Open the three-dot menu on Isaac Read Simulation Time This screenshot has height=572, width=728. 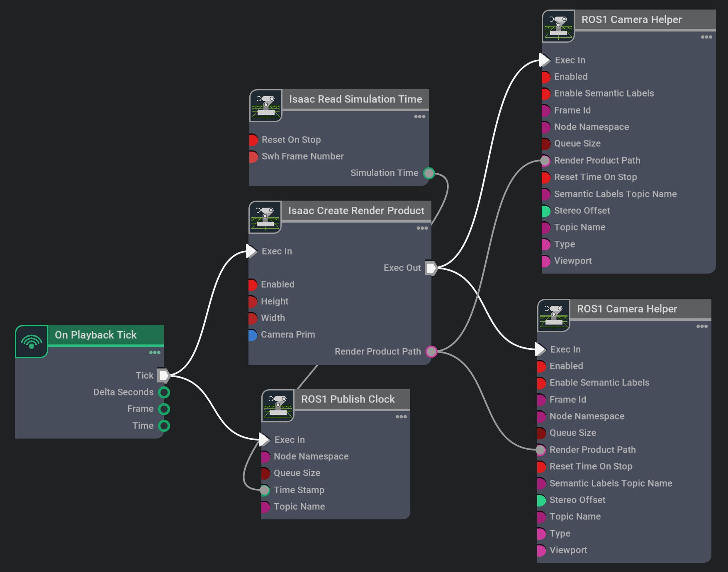pyautogui.click(x=420, y=117)
